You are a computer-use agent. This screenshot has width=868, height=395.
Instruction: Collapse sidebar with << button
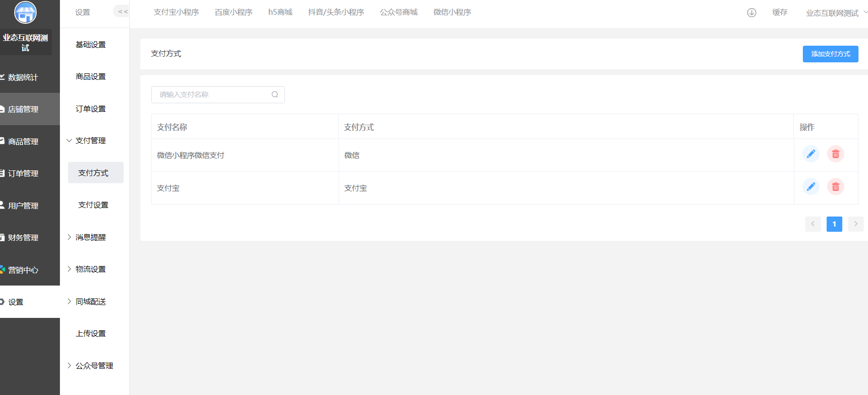click(122, 11)
